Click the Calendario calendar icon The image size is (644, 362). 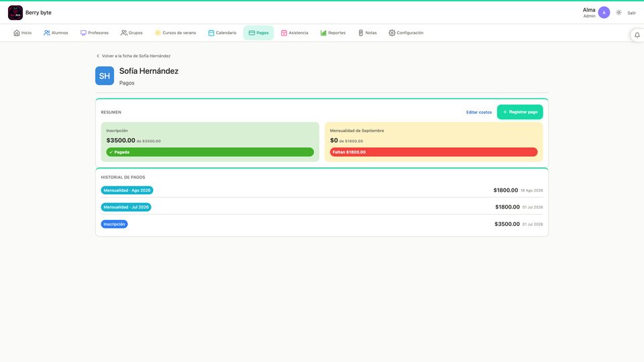(211, 33)
